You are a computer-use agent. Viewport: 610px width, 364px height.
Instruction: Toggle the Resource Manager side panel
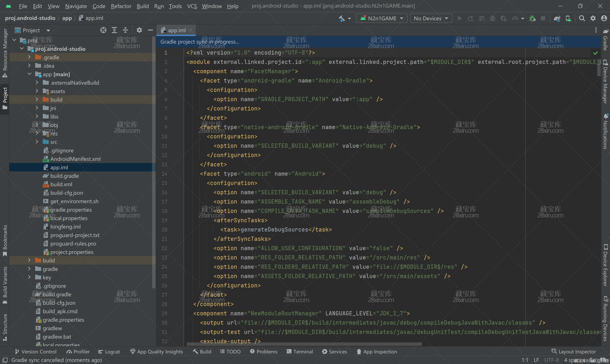pyautogui.click(x=5, y=53)
